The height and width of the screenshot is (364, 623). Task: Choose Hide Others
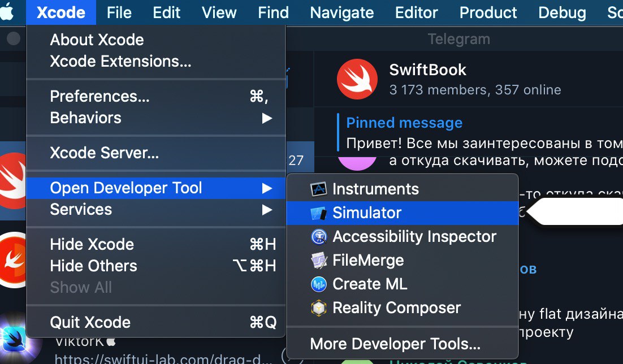click(156, 266)
